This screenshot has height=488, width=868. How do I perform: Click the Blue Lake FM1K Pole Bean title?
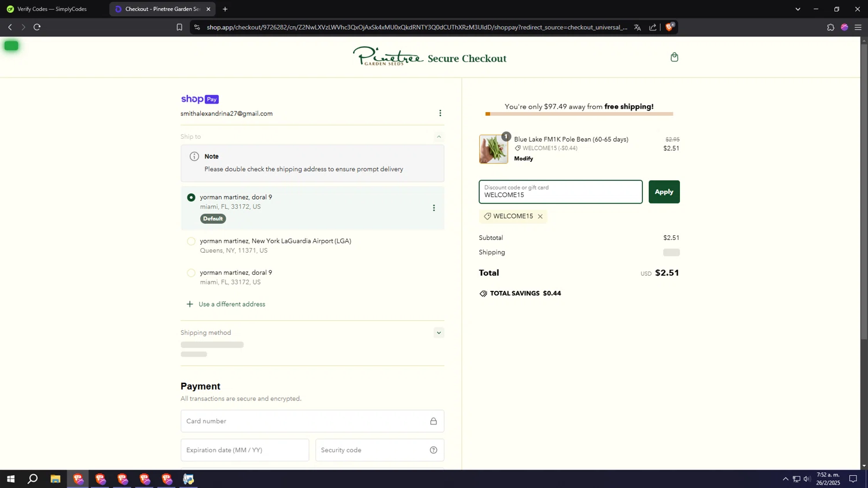(571, 140)
